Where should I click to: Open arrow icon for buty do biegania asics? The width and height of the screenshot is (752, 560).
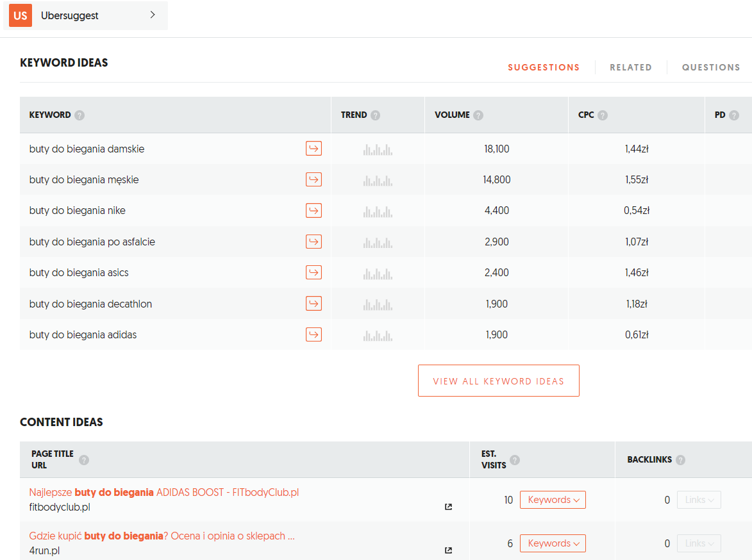313,272
